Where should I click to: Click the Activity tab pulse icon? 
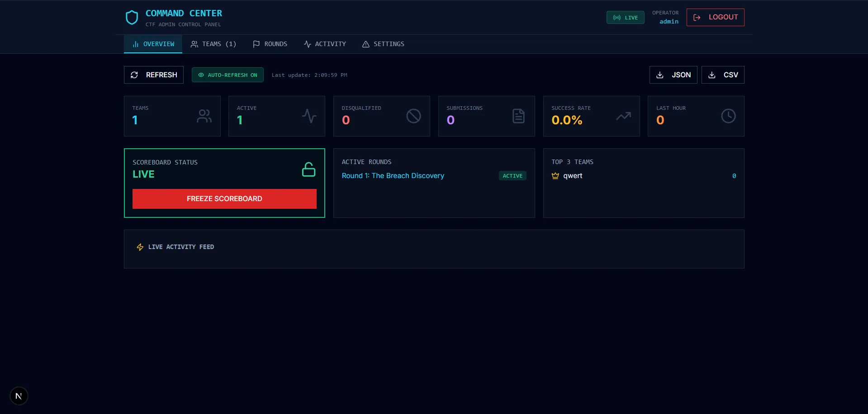click(308, 44)
